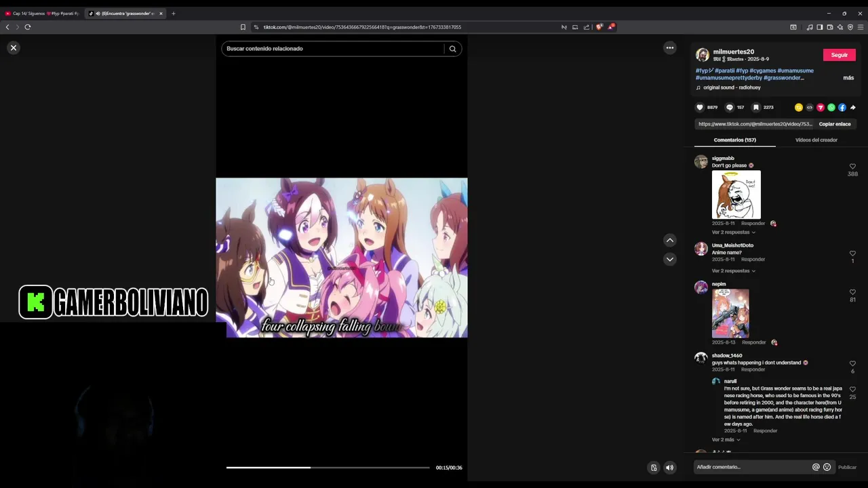
Task: Get the embed code icon
Action: pyautogui.click(x=810, y=107)
